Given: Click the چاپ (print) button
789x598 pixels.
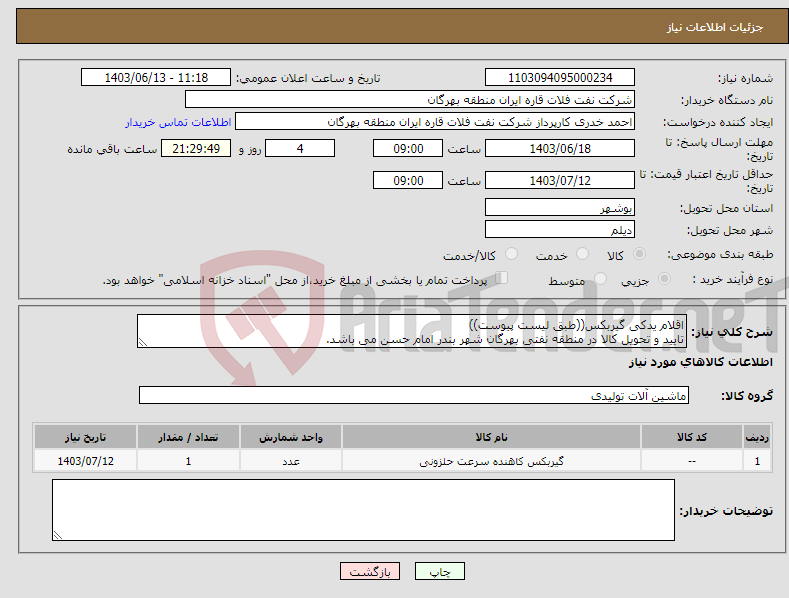Looking at the screenshot, I should click(440, 572).
